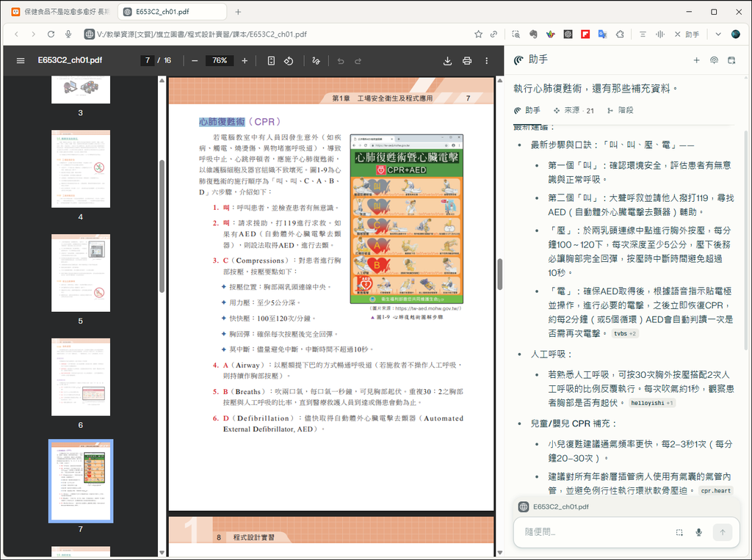752x560 pixels.
Task: Open the 階段 steps tab
Action: 620,110
